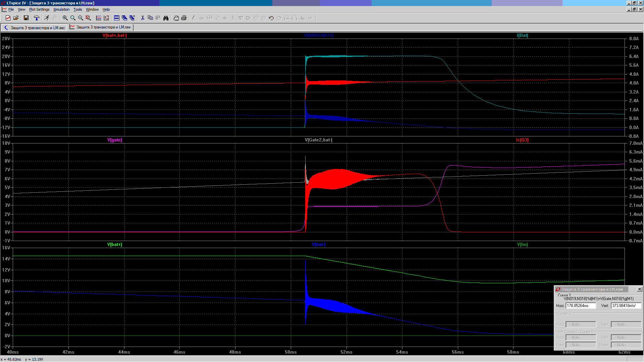
Task: Click the 16V label on bottom pane axis
Action: pos(6,248)
